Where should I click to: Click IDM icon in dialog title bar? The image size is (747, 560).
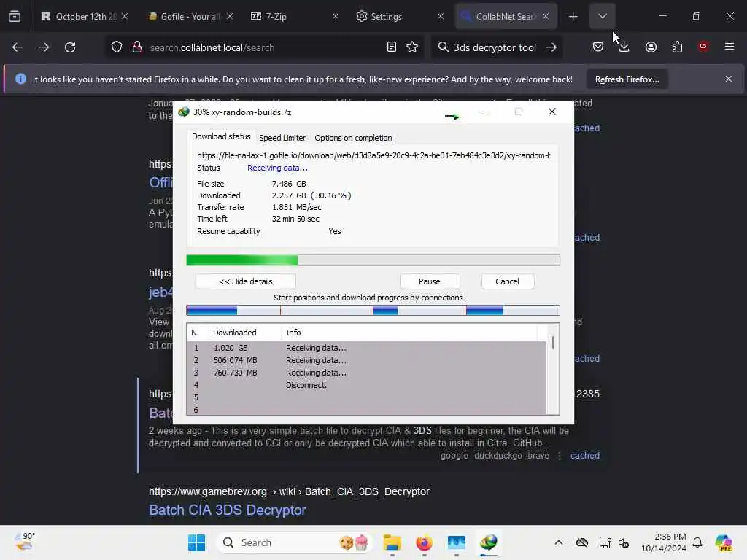[183, 112]
